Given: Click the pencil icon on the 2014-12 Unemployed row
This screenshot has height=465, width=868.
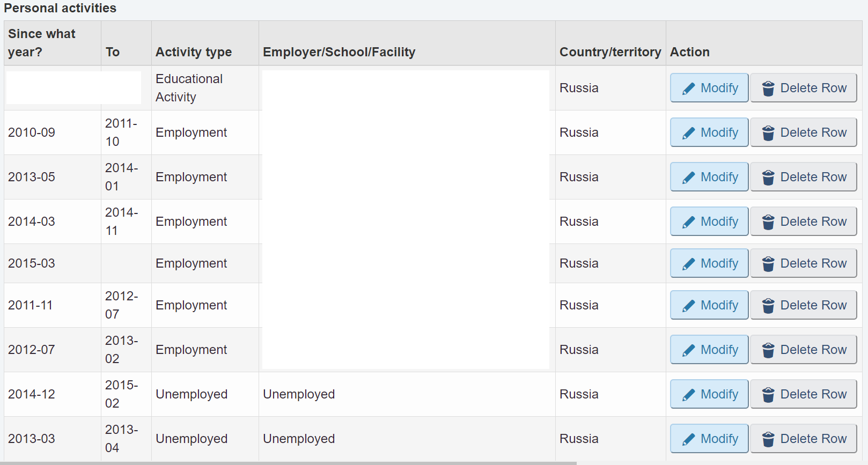Looking at the screenshot, I should pos(689,395).
